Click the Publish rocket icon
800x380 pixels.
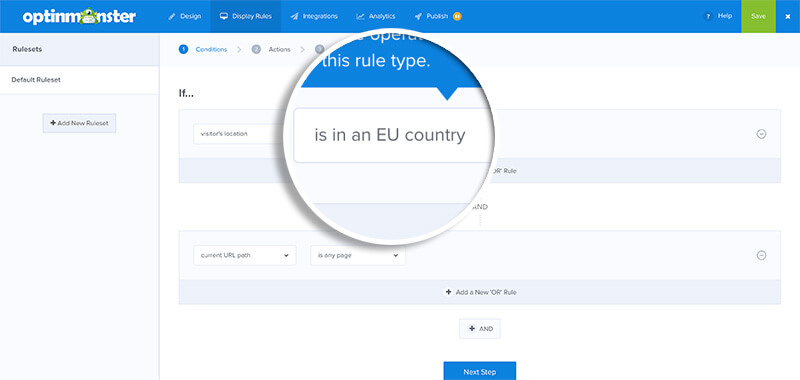pyautogui.click(x=418, y=16)
